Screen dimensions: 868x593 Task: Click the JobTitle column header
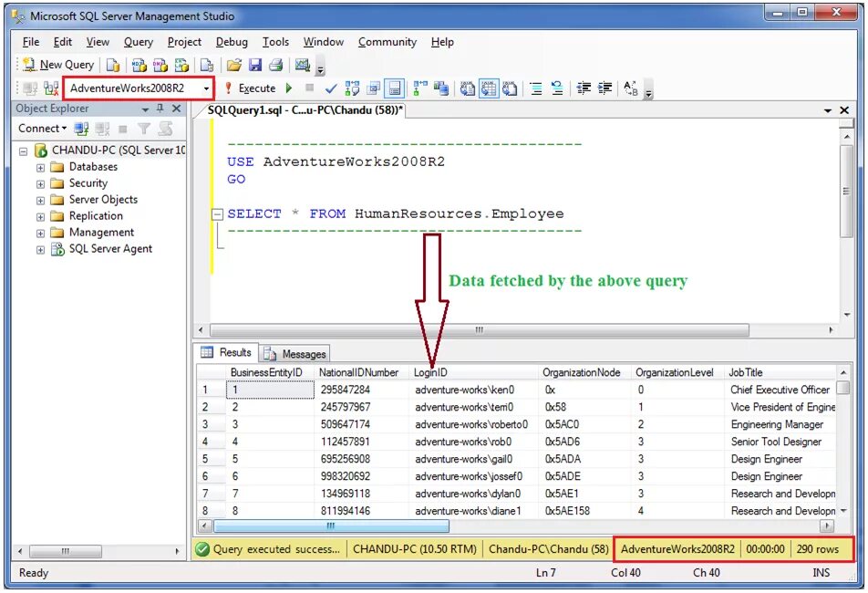coord(781,372)
